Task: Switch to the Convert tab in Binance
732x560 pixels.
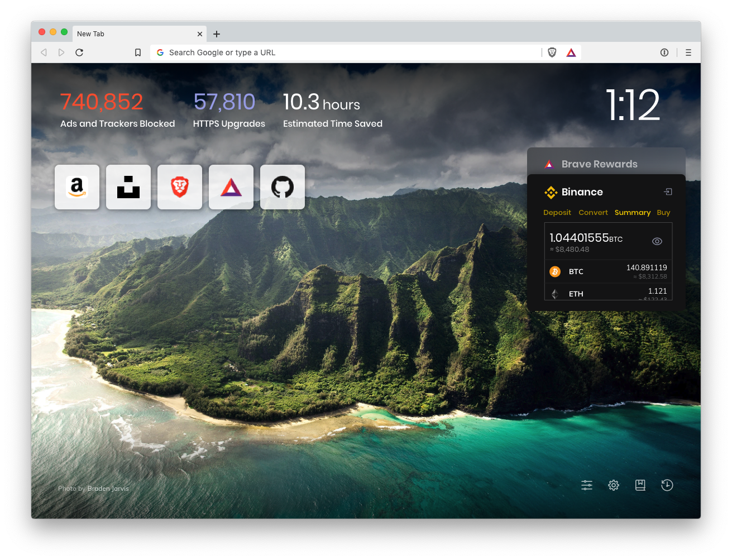Action: [x=593, y=213]
